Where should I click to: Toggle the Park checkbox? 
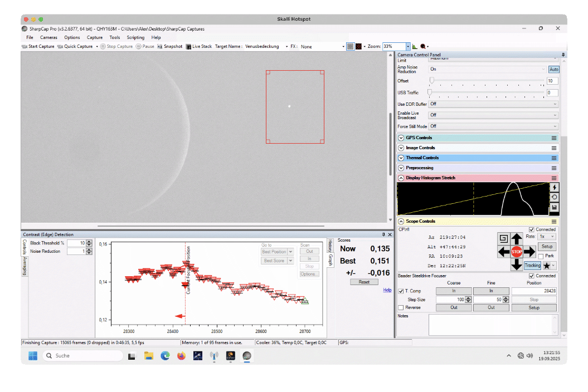click(x=541, y=256)
